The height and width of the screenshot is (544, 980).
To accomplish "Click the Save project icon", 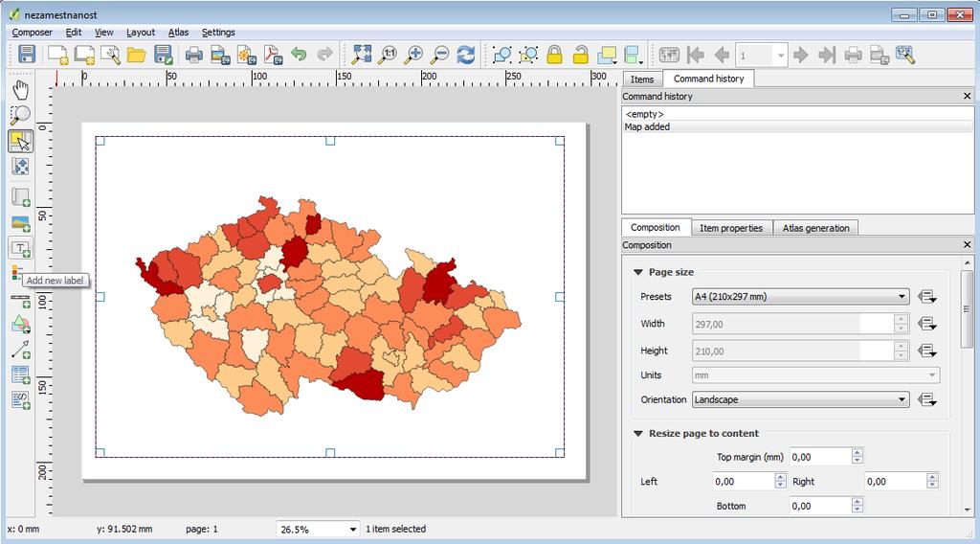I will click(x=26, y=55).
